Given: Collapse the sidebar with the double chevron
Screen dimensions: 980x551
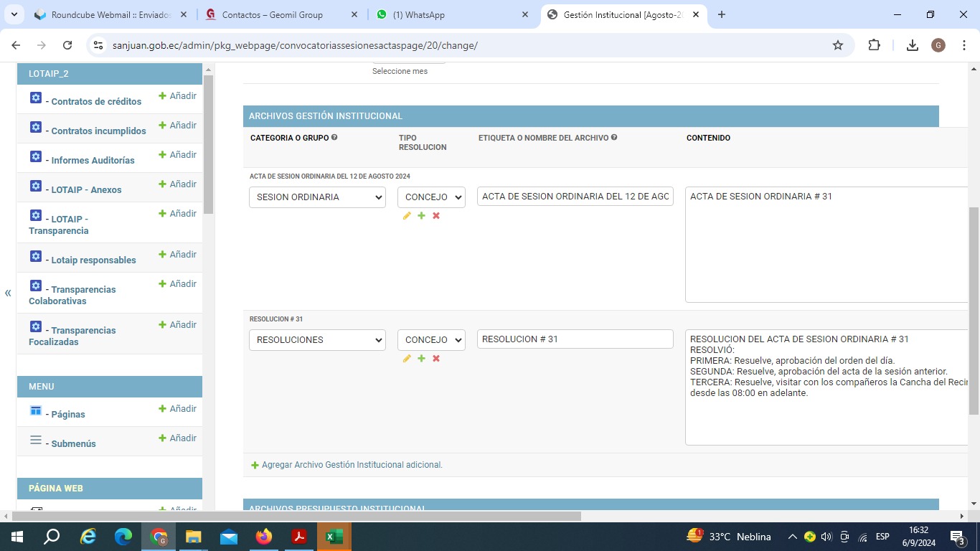Looking at the screenshot, I should pyautogui.click(x=8, y=293).
